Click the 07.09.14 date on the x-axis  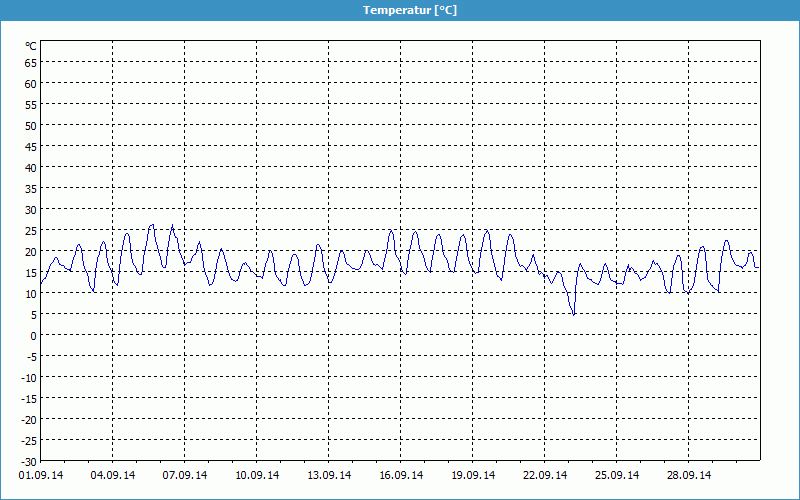click(185, 475)
